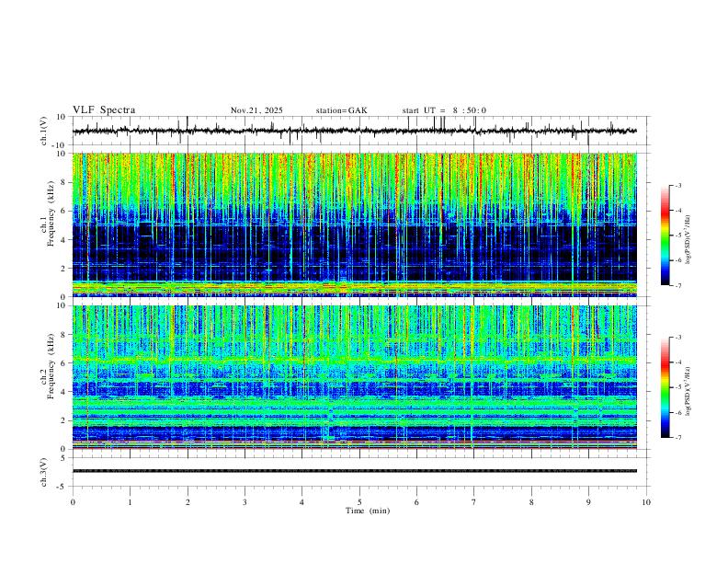Viewport: 728px width, 563px height.
Task: Click the "station=GAK" label
Action: click(342, 110)
